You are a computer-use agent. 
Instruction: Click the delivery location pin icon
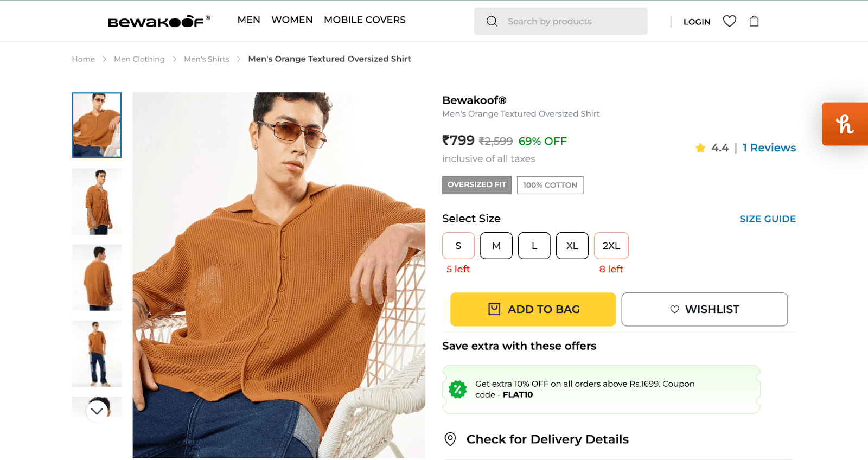(450, 439)
